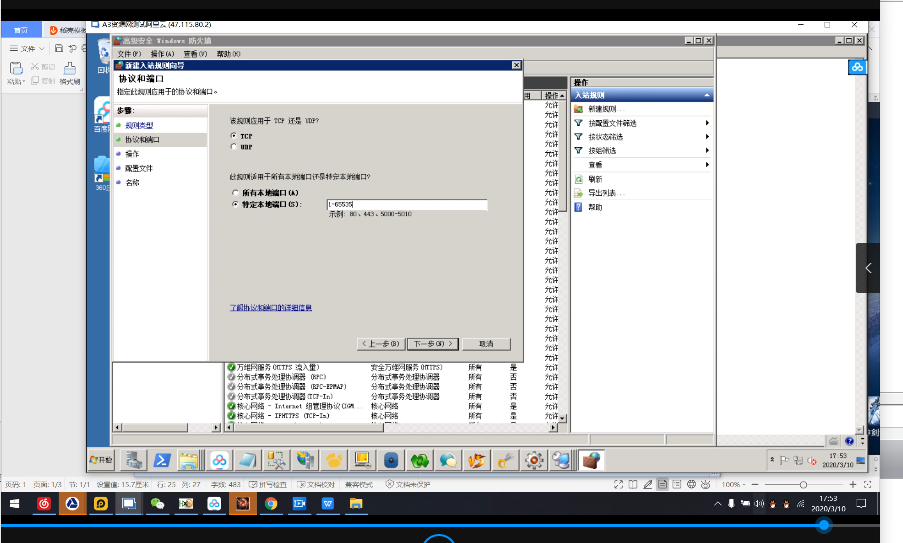Open the 文件(F) menu in firewall window
This screenshot has height=543, width=903.
(x=129, y=53)
